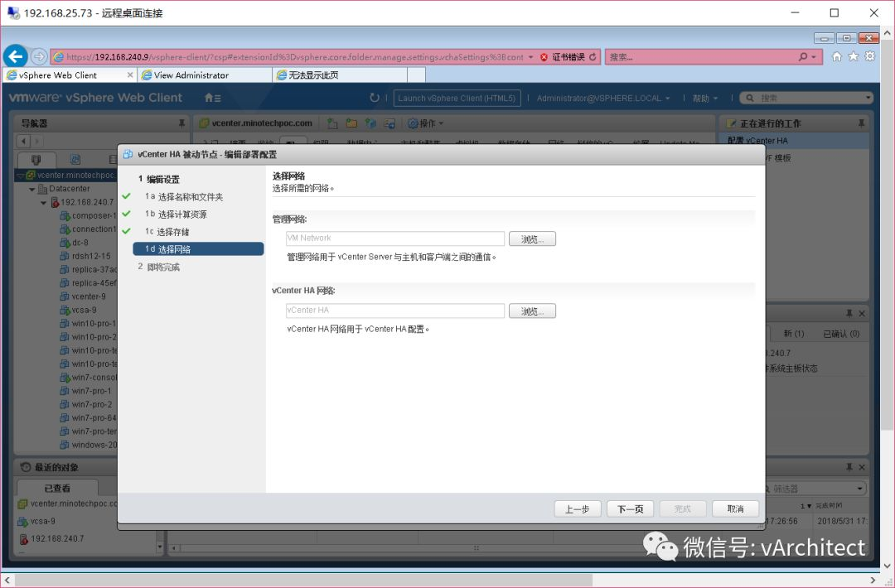The height and width of the screenshot is (588, 895).
Task: Click the browser forward arrow button
Action: (39, 56)
